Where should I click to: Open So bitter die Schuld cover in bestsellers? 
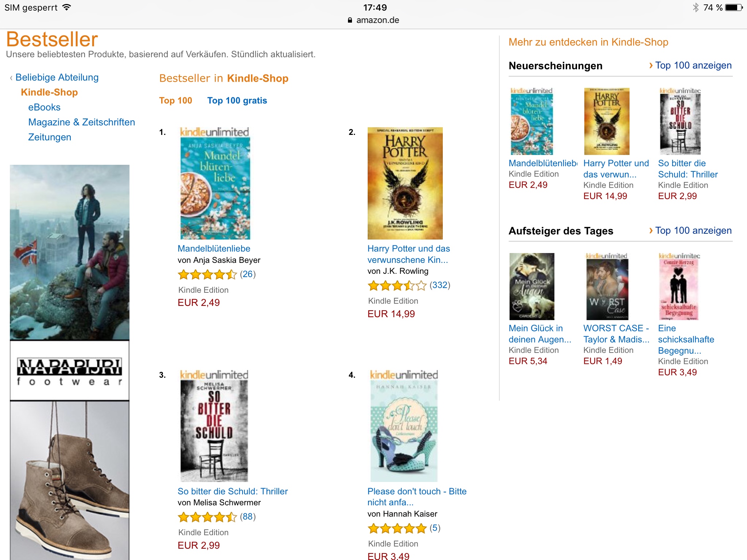[214, 426]
